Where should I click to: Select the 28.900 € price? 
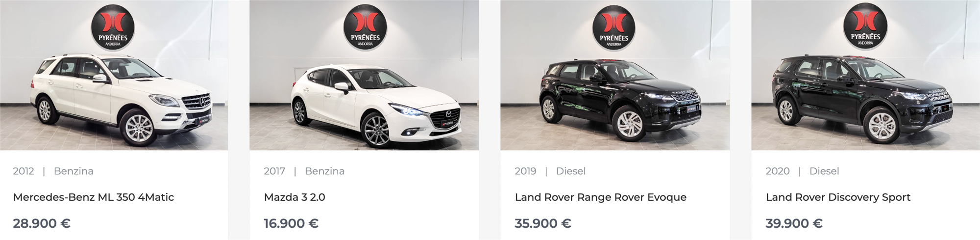[x=42, y=223]
